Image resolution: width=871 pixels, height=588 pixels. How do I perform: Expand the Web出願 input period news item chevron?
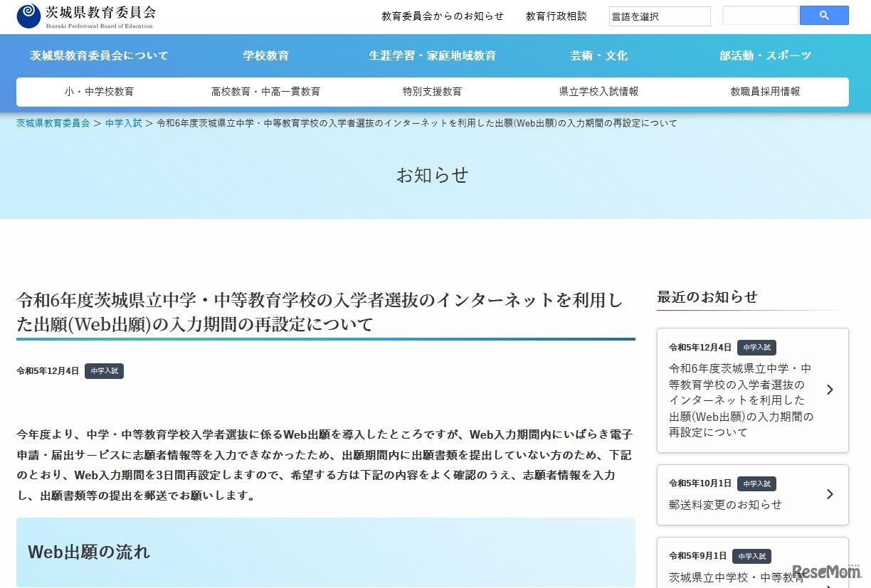pyautogui.click(x=830, y=390)
